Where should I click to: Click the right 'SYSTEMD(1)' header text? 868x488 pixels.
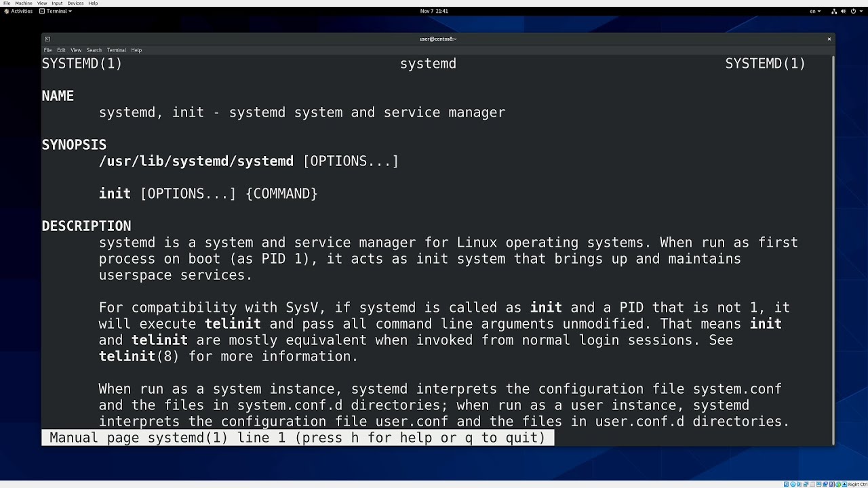tap(766, 64)
